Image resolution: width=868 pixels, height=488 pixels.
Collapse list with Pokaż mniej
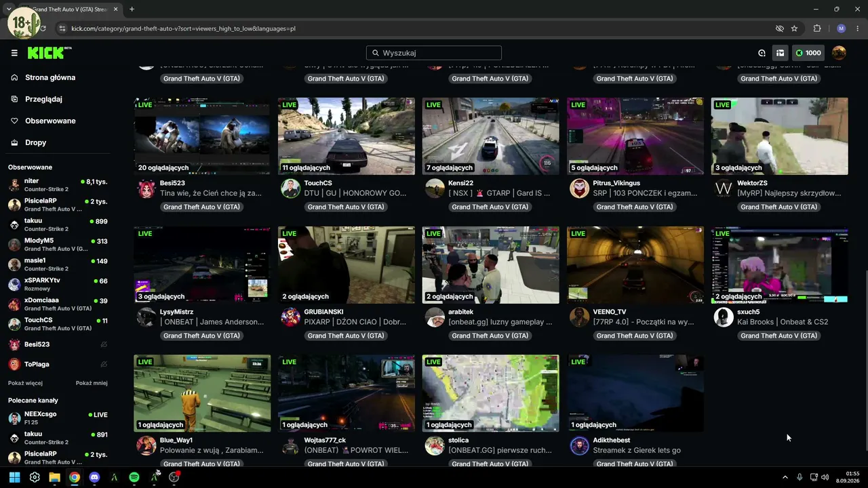click(x=92, y=383)
